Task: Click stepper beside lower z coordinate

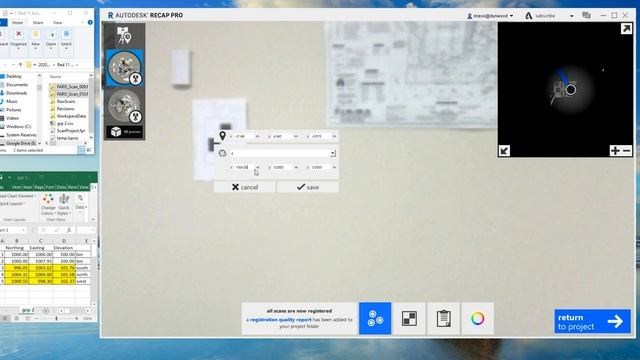Action: click(334, 167)
